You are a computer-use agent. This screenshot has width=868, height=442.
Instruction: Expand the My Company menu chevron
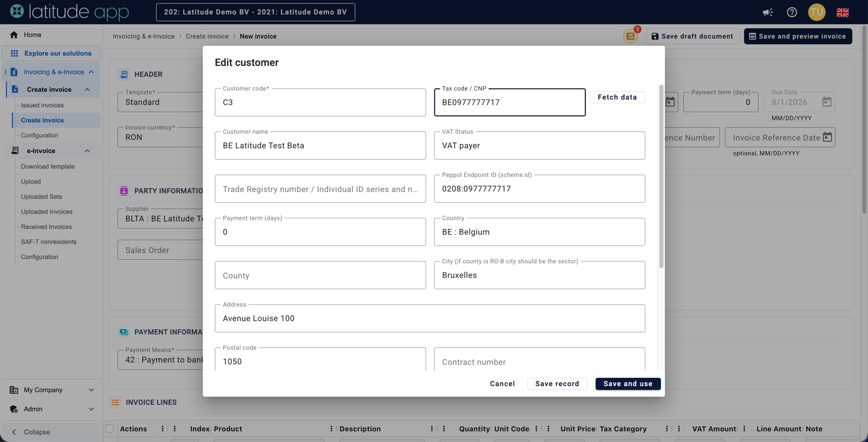(91, 390)
